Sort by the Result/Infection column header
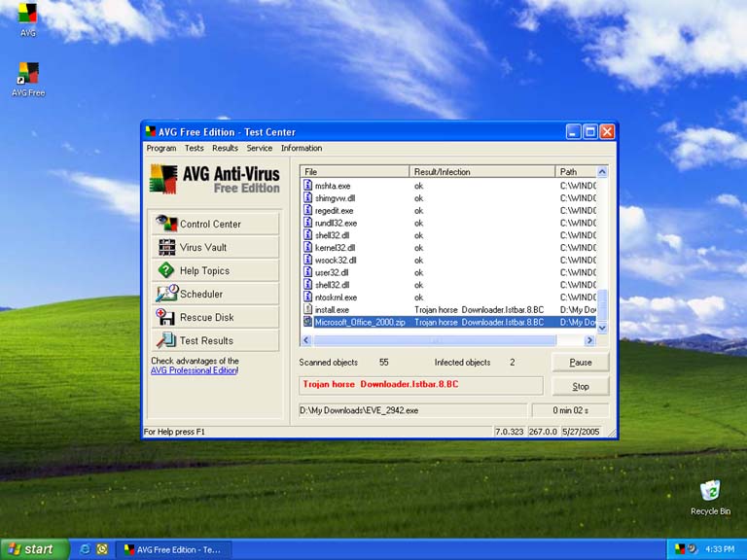This screenshot has width=747, height=560. point(481,172)
